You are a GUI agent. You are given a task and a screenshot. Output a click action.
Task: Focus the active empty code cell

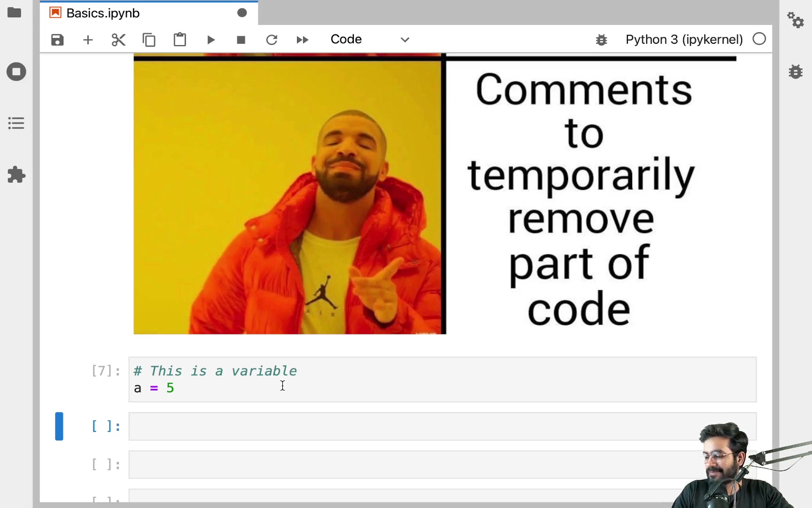tap(443, 427)
